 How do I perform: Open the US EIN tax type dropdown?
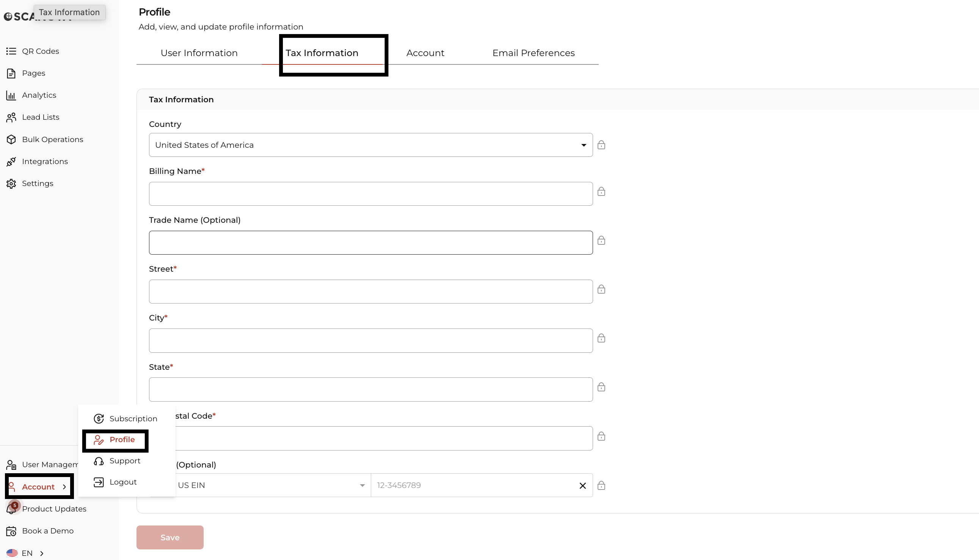click(362, 485)
